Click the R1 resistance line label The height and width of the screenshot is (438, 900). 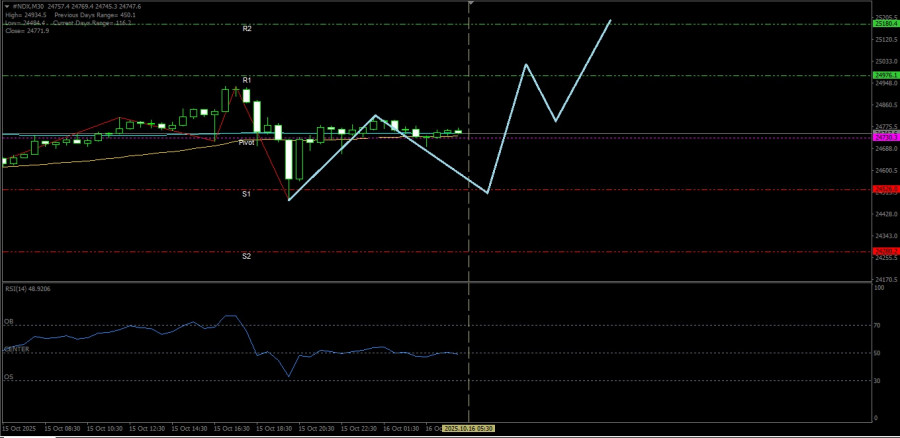pos(246,80)
